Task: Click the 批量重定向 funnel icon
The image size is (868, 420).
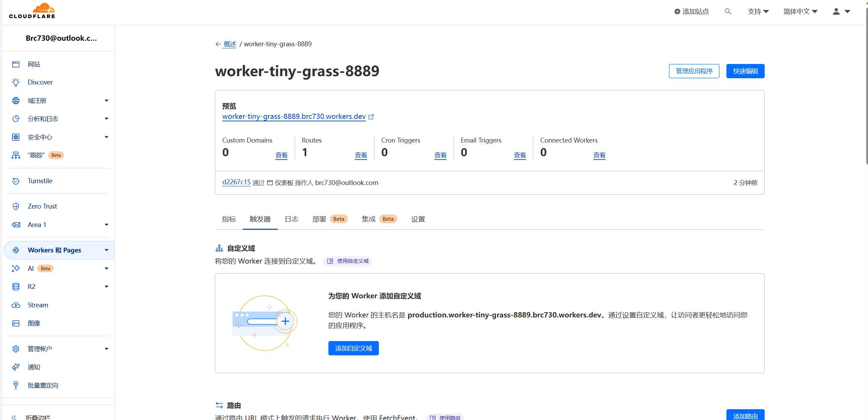Action: click(16, 385)
